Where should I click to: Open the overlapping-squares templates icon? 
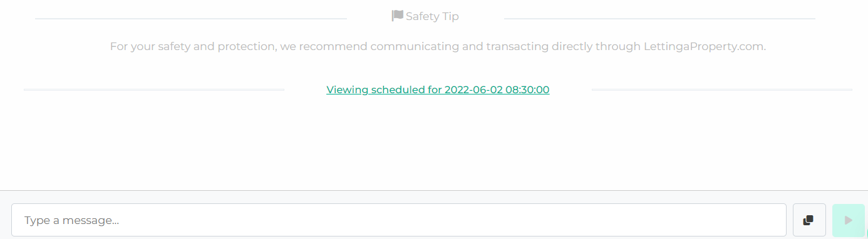[809, 220]
